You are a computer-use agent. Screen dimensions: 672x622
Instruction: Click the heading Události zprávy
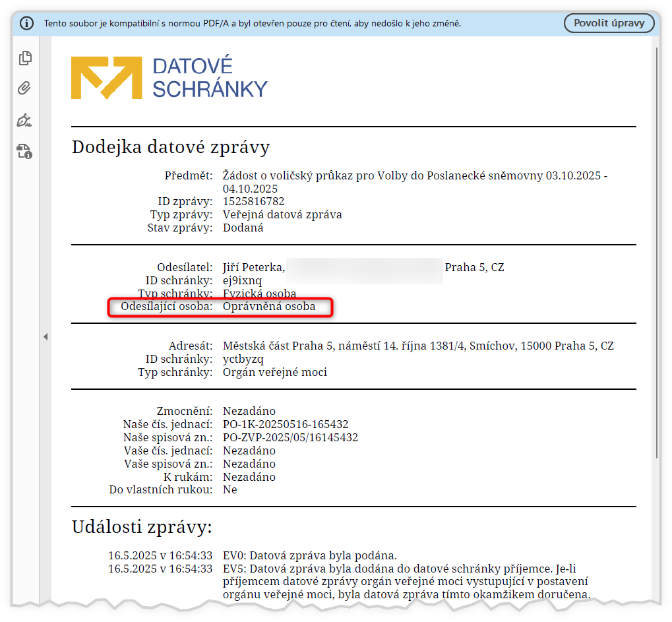point(142,527)
